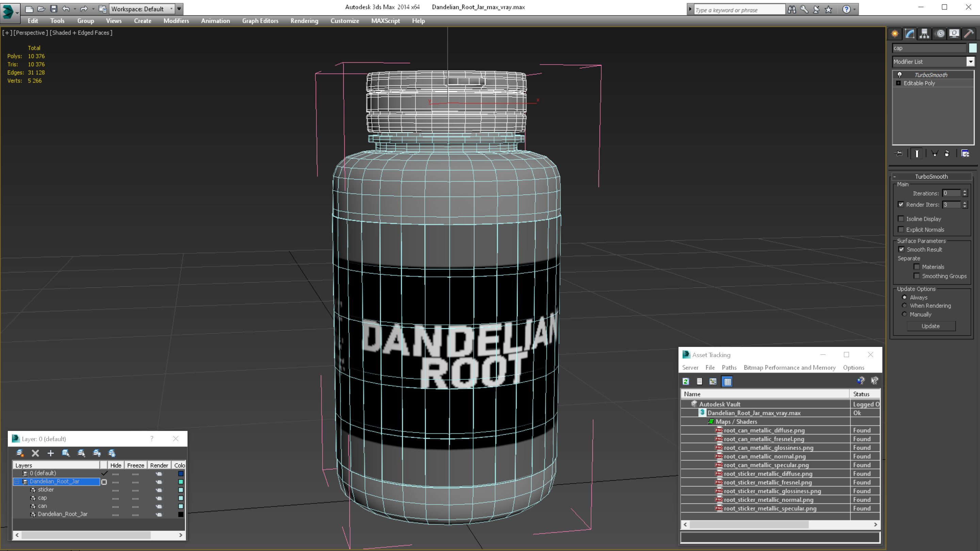980x551 pixels.
Task: Open the Utilities command panel tab
Action: tap(969, 34)
